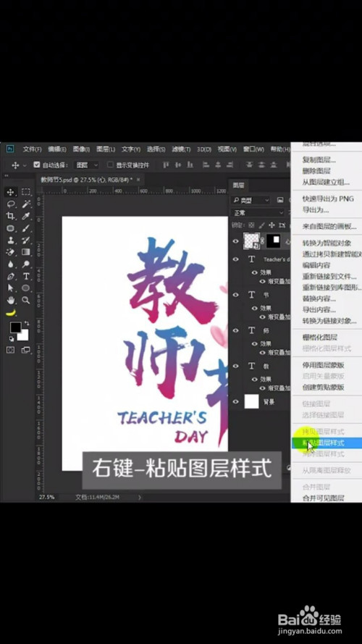Change screen mode icon

25,350
